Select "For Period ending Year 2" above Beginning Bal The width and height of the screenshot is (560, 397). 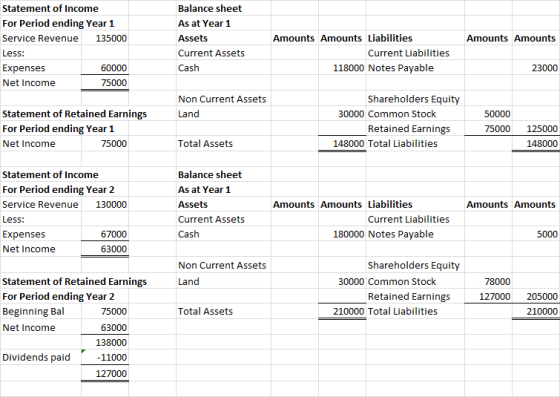tap(58, 297)
